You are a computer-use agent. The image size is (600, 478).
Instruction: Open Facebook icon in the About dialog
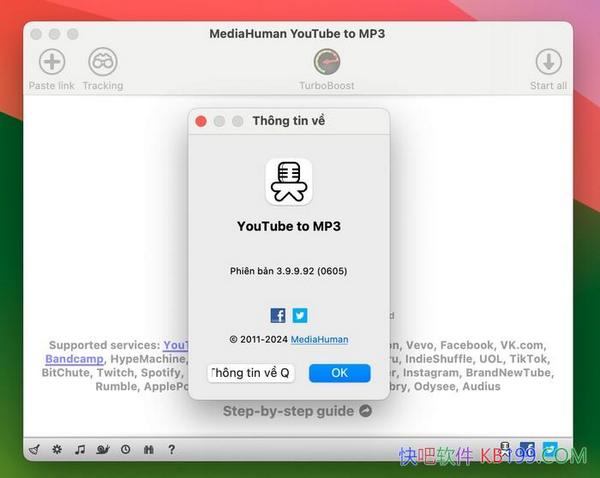[x=278, y=315]
